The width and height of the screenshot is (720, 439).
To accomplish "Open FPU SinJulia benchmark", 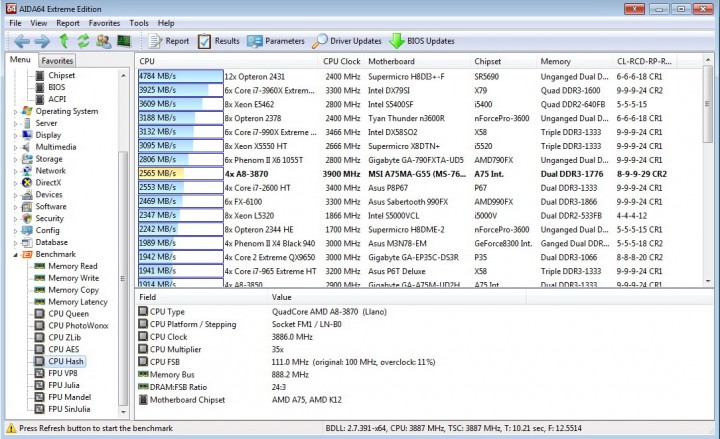I will click(x=69, y=409).
